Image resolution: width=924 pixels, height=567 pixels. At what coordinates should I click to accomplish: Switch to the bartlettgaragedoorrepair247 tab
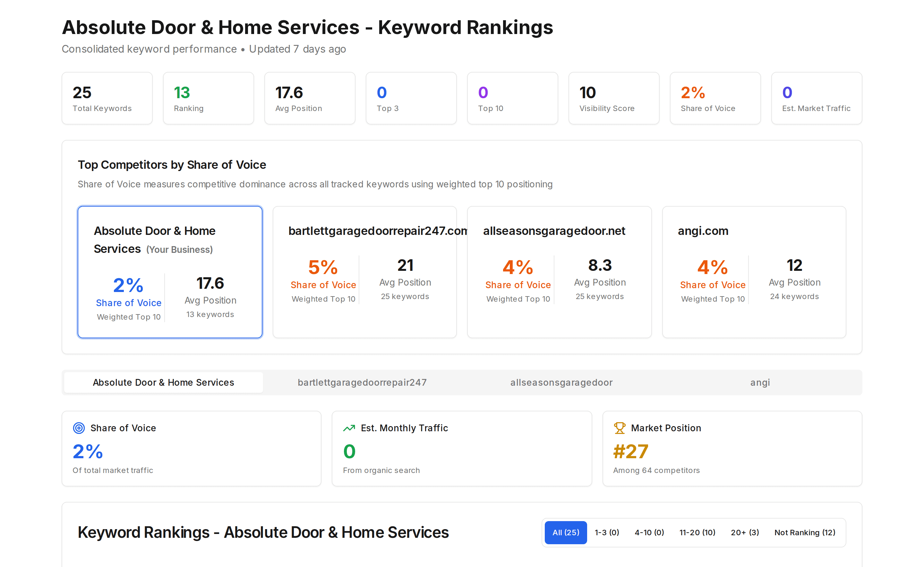point(362,382)
